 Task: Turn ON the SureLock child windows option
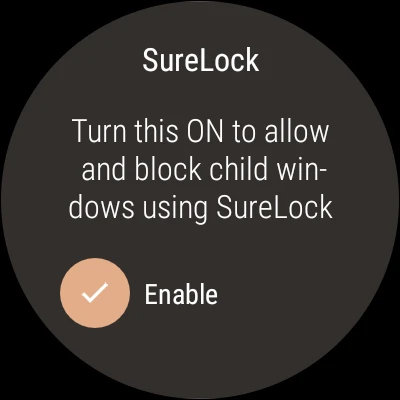(95, 293)
